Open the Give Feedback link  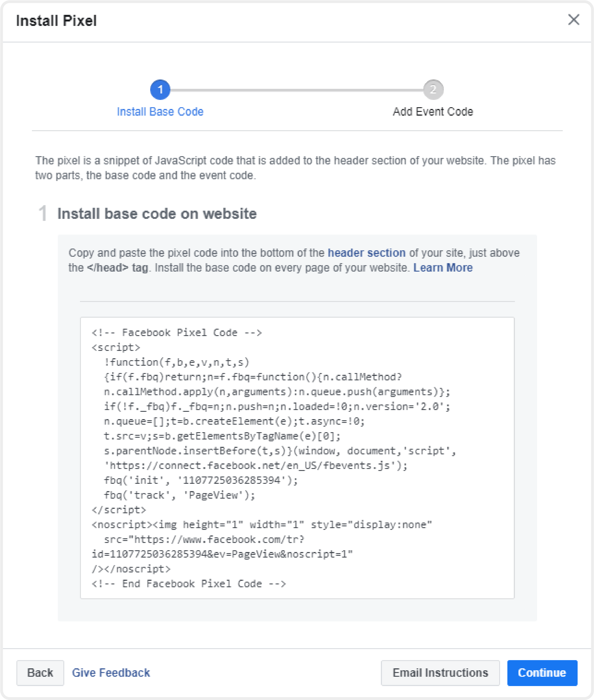(111, 673)
